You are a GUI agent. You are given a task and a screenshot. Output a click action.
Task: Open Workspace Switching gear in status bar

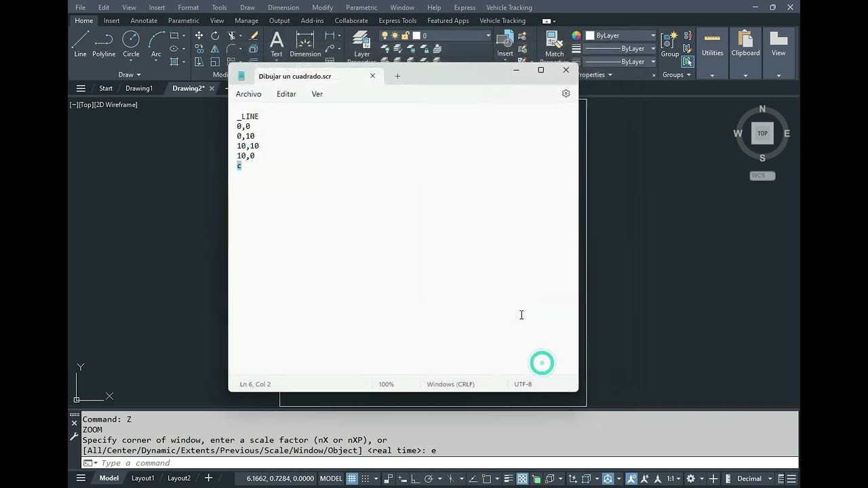(691, 479)
